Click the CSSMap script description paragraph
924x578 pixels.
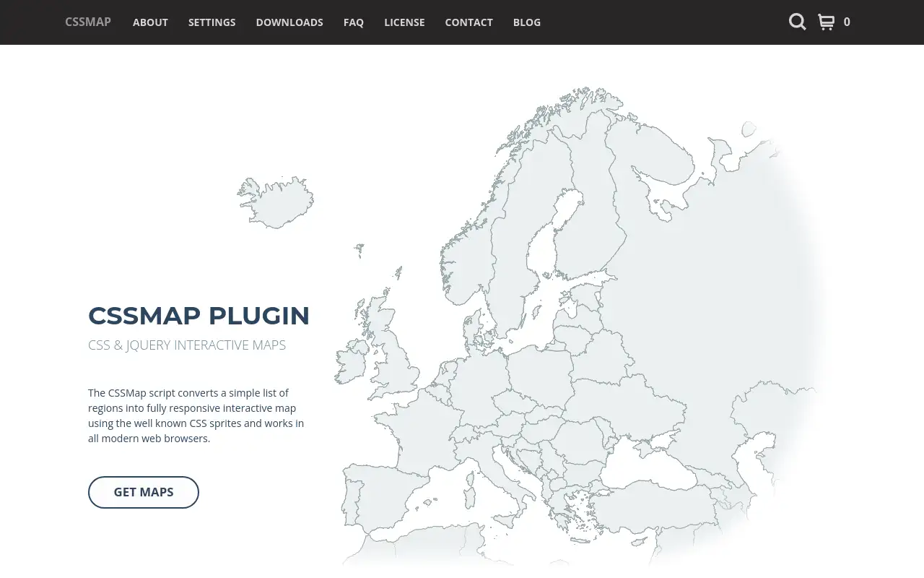[196, 415]
